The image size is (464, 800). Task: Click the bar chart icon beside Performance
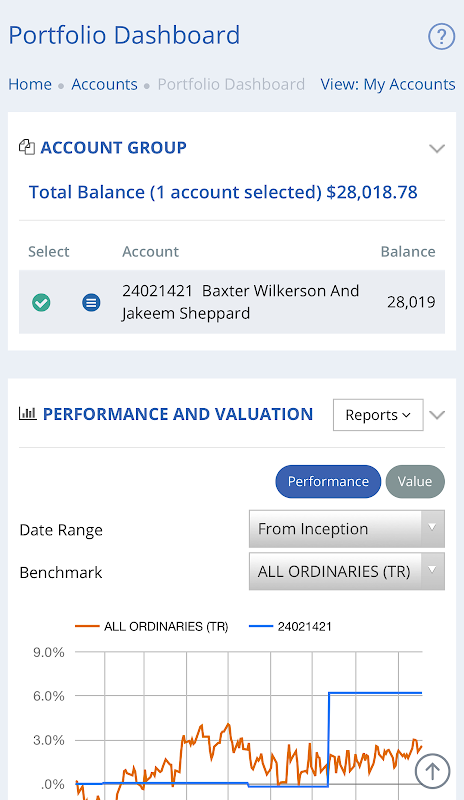(x=28, y=413)
